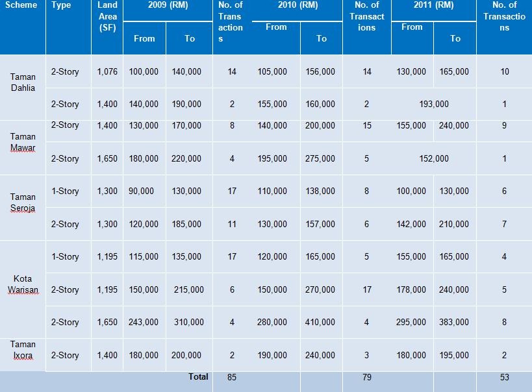Select the 1,076 land area cell
The height and width of the screenshot is (392, 532).
pyautogui.click(x=107, y=72)
